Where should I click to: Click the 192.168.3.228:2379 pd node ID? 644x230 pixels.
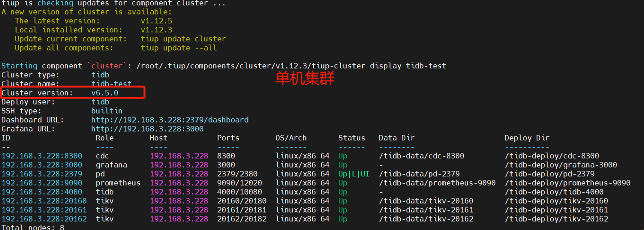pos(42,174)
